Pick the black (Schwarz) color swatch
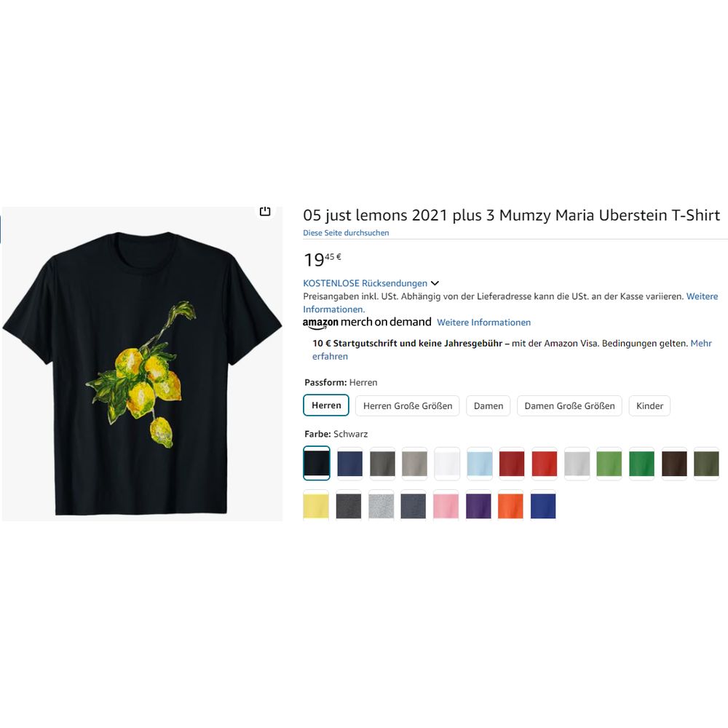This screenshot has width=728, height=728. [317, 463]
